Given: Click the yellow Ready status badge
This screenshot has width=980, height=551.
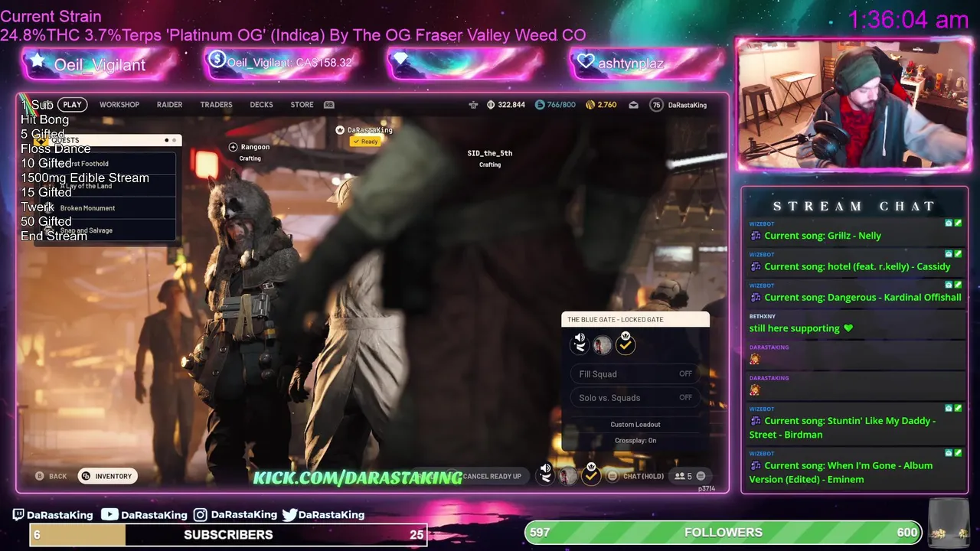Looking at the screenshot, I should point(366,142).
